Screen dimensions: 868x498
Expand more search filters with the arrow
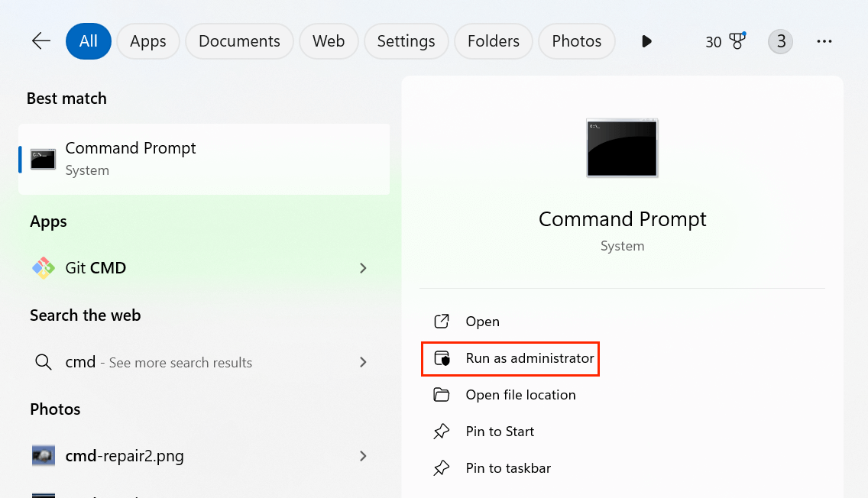646,41
